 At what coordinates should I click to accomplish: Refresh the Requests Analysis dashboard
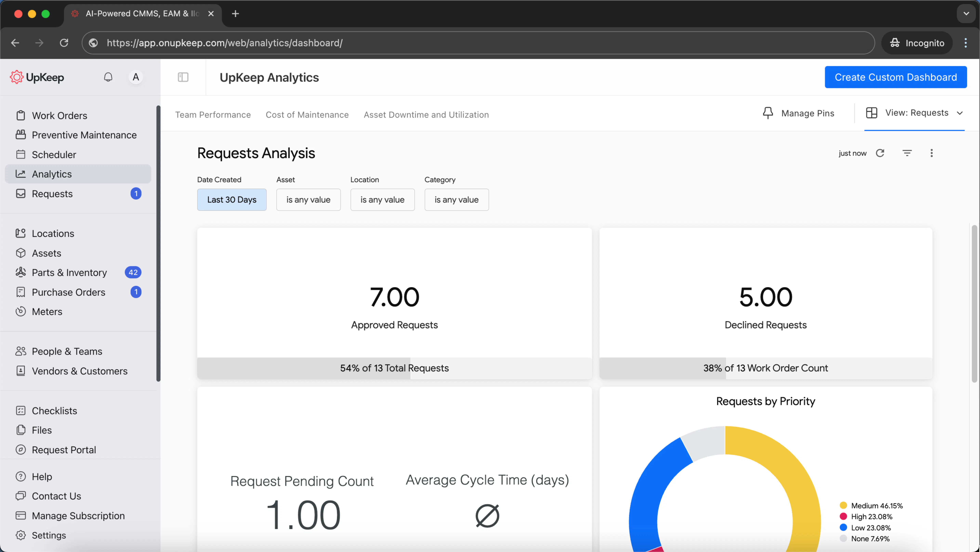coord(880,153)
